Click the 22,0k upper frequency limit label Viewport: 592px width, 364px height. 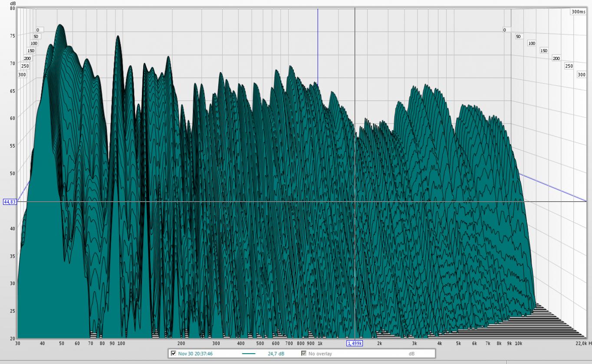point(581,343)
